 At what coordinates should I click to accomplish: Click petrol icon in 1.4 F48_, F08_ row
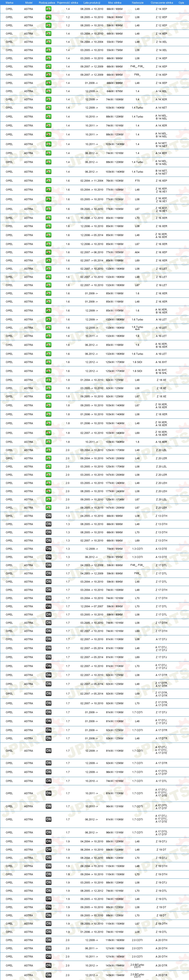pos(48,67)
